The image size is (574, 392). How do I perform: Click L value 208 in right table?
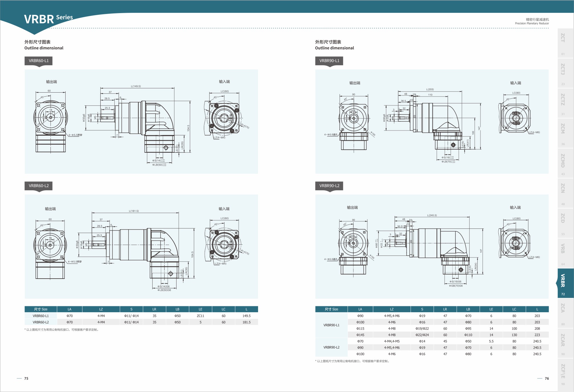point(537,329)
